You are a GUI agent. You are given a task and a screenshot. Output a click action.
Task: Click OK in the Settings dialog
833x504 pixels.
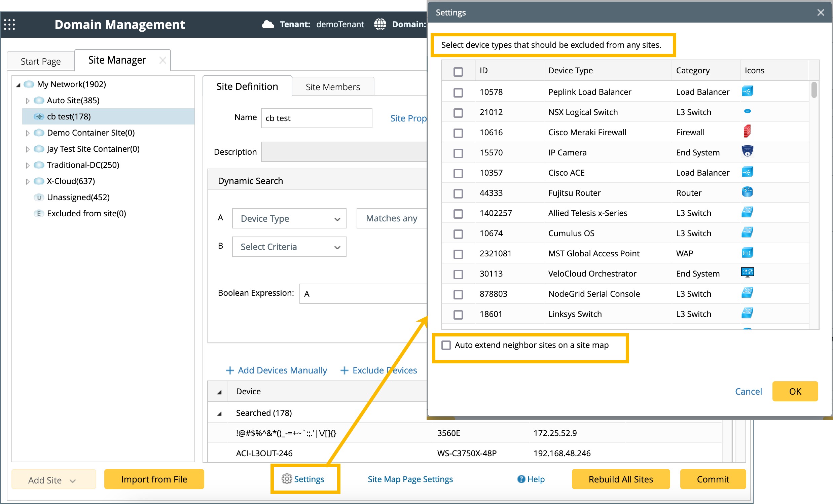(795, 391)
